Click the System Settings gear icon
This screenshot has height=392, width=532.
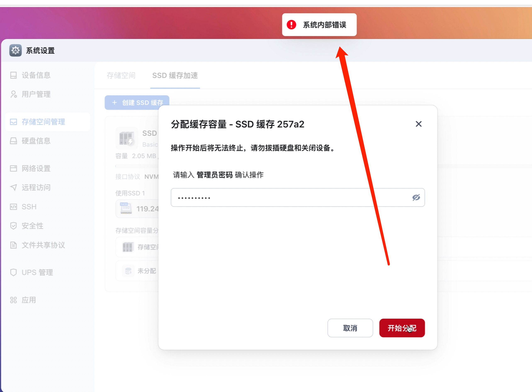[x=15, y=50]
